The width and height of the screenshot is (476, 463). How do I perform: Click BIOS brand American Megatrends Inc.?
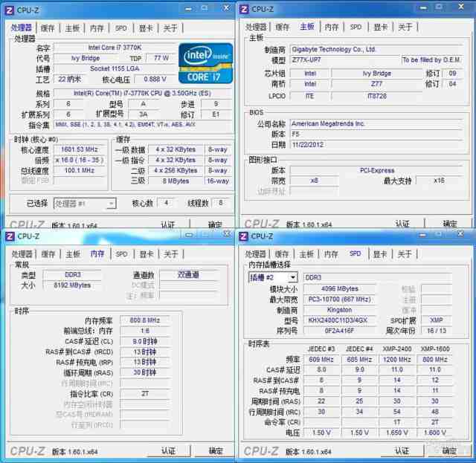(376, 124)
